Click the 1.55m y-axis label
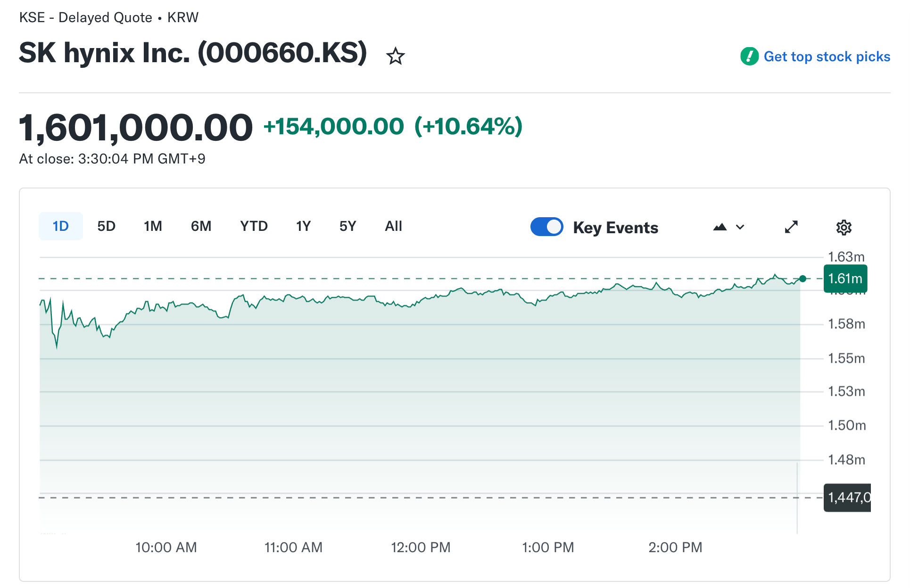 tap(846, 359)
